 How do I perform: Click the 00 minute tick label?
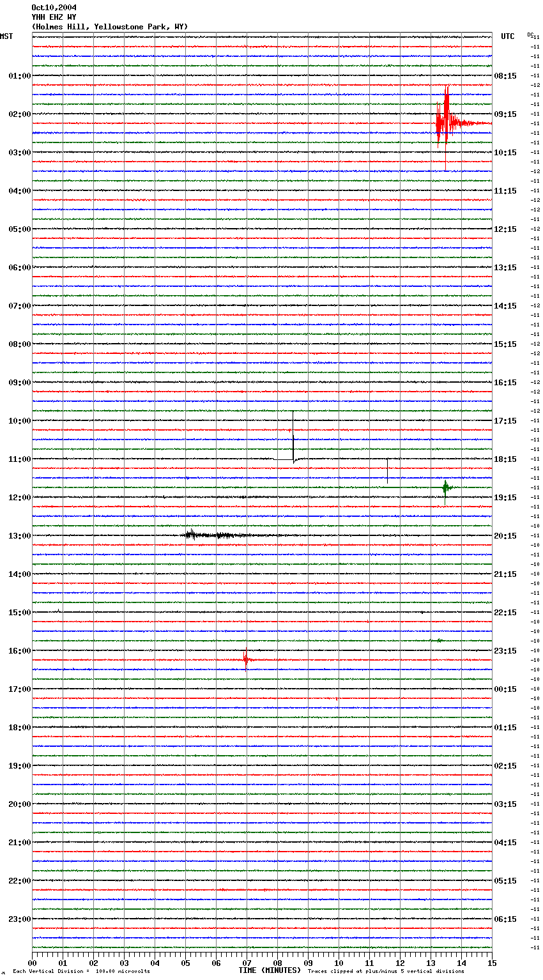coord(32,963)
